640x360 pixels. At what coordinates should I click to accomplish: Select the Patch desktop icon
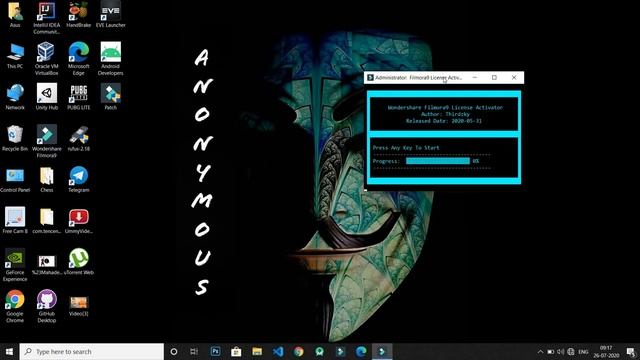111,97
